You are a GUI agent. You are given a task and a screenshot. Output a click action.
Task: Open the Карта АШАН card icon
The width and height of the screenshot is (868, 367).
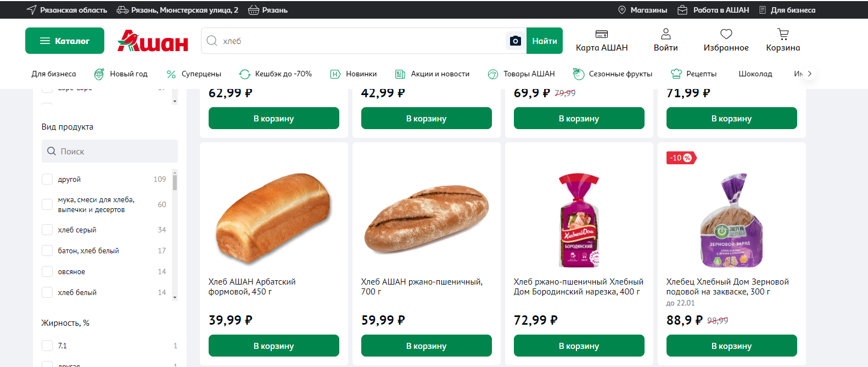[x=602, y=35]
